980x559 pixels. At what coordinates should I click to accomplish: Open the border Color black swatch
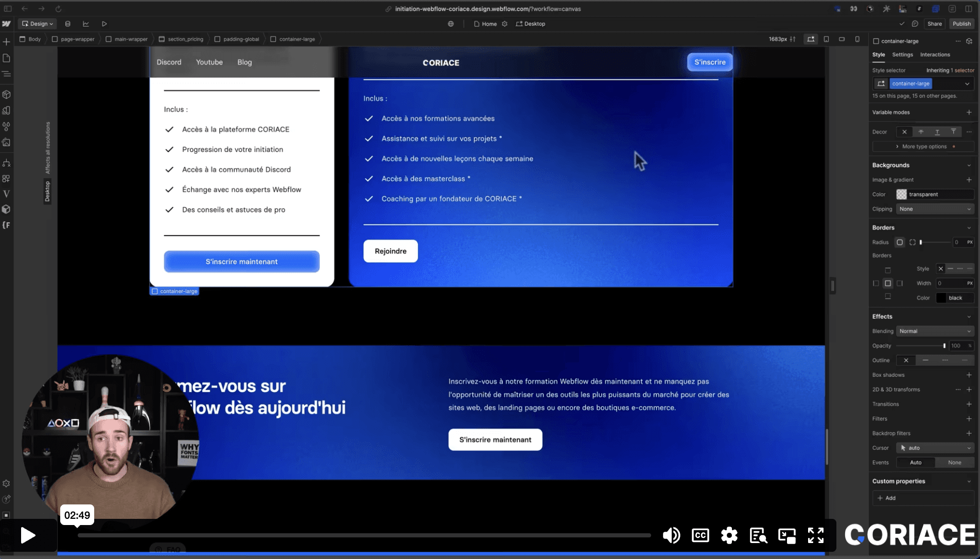(x=941, y=298)
